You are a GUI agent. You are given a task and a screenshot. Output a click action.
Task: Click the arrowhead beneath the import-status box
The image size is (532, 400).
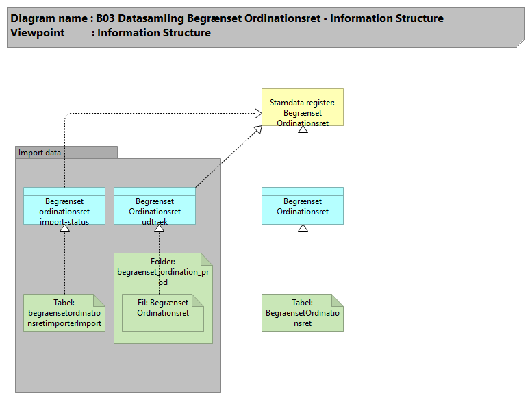(64, 228)
